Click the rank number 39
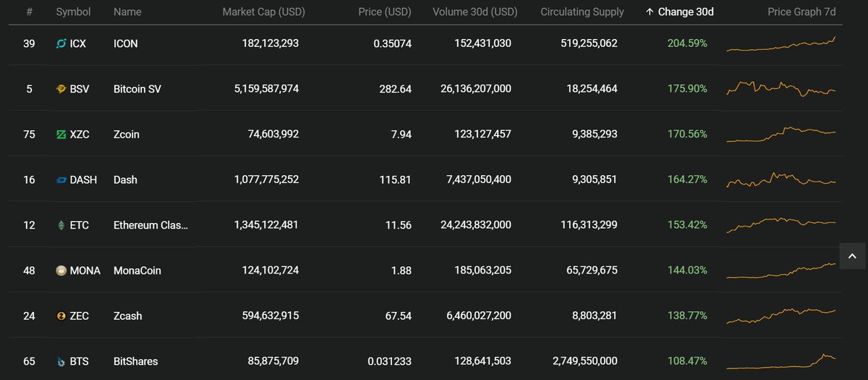This screenshot has width=868, height=380. click(x=29, y=43)
